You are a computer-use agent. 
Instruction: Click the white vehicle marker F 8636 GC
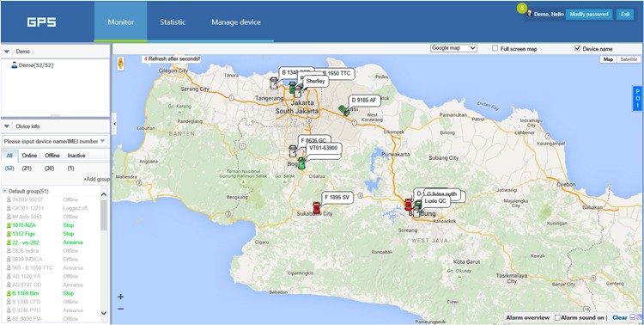click(293, 151)
